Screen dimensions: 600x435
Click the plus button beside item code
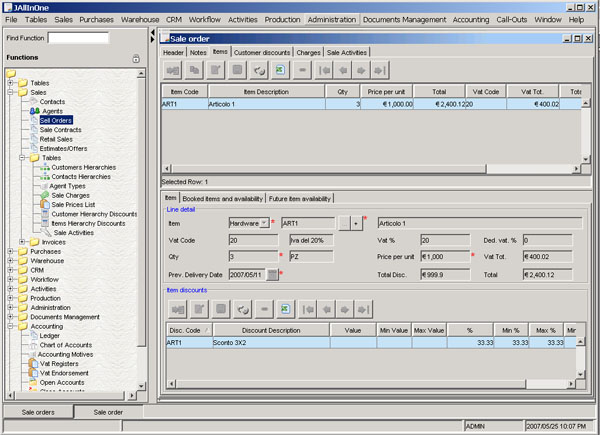click(x=357, y=223)
